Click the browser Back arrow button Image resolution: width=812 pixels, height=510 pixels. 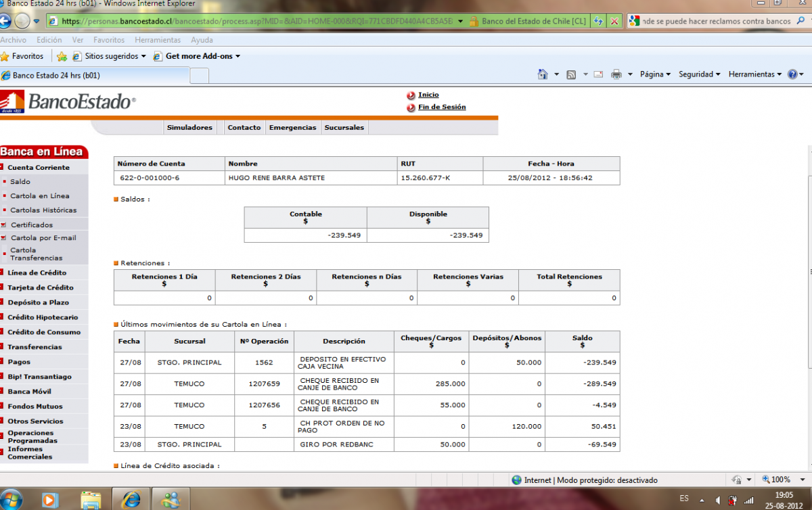click(x=3, y=21)
